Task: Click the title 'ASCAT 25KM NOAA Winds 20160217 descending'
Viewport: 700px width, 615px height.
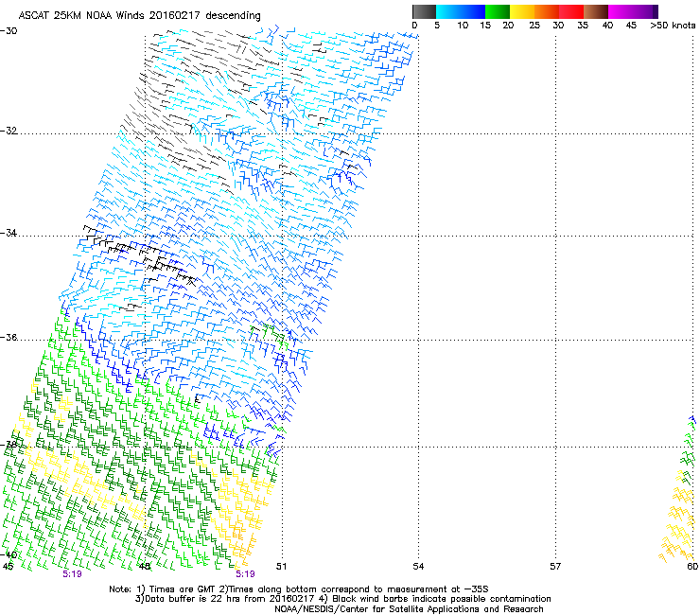Action: (x=139, y=16)
